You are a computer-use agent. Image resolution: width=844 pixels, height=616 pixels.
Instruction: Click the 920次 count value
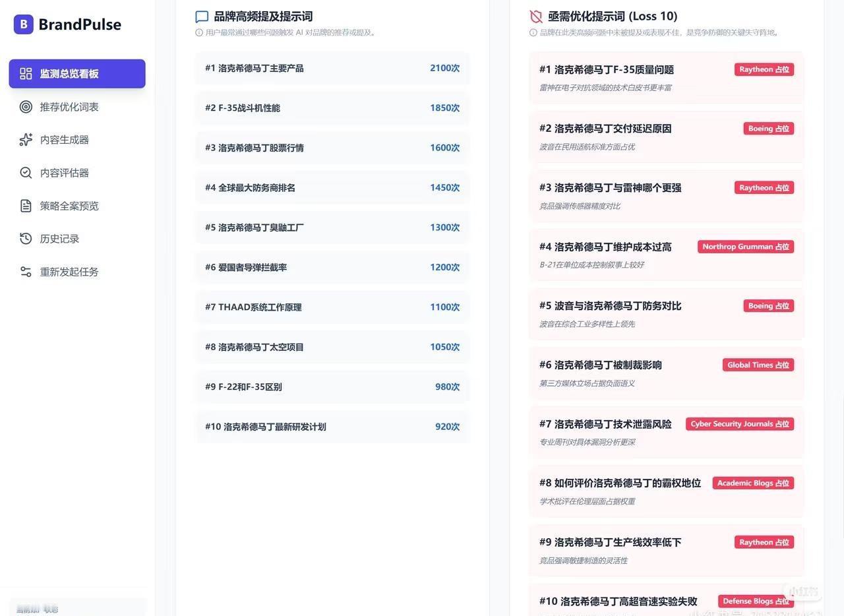447,427
